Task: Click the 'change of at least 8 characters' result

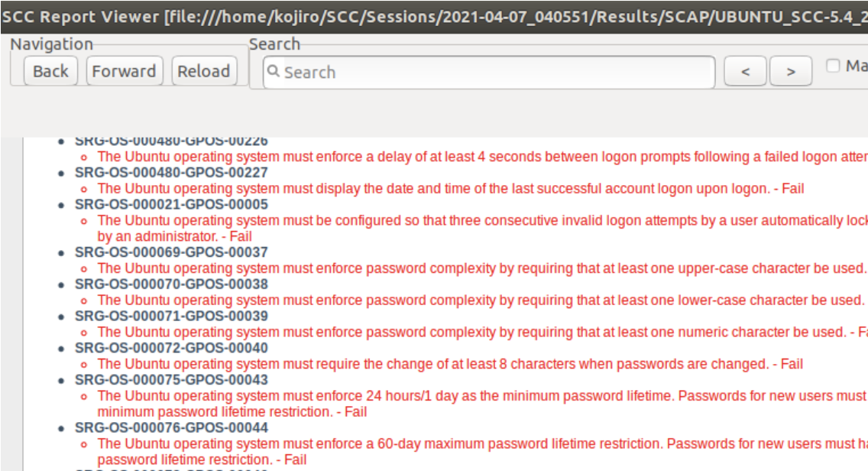Action: pos(451,364)
